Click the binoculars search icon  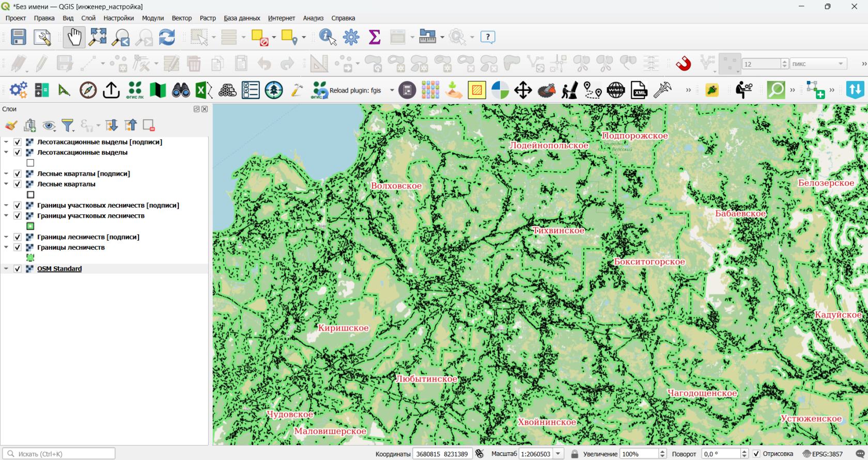pyautogui.click(x=181, y=90)
